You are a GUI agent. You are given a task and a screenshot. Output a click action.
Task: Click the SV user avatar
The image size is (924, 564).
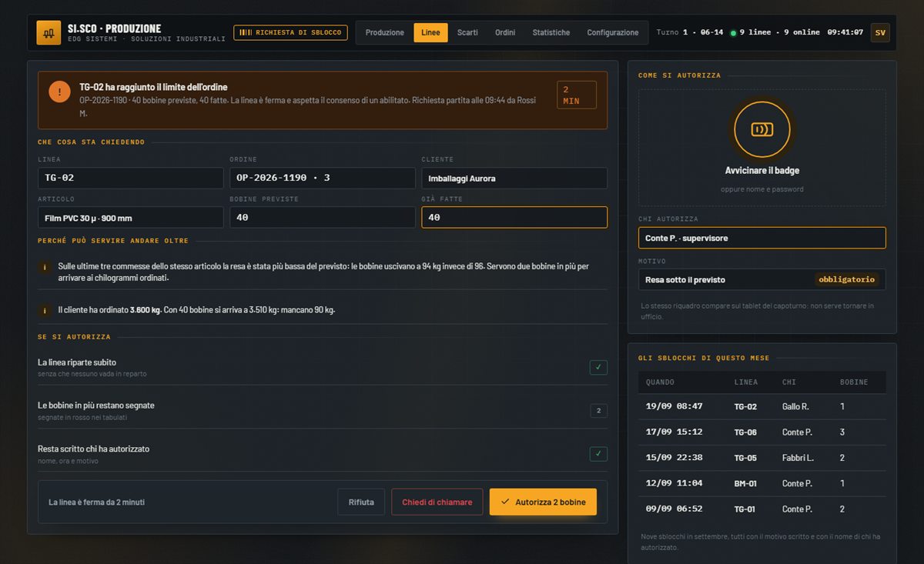coord(880,32)
